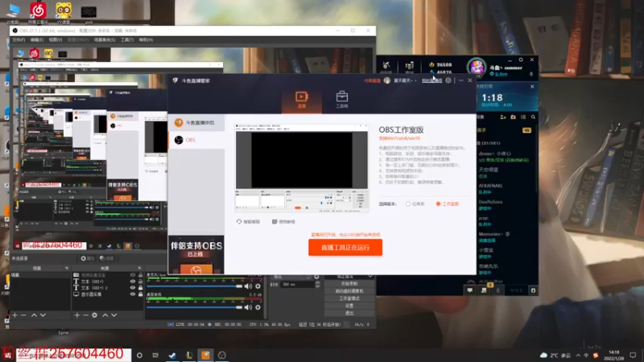The width and height of the screenshot is (644, 362).
Task: Adjust the microphone channel volume slider
Action: (x=194, y=286)
